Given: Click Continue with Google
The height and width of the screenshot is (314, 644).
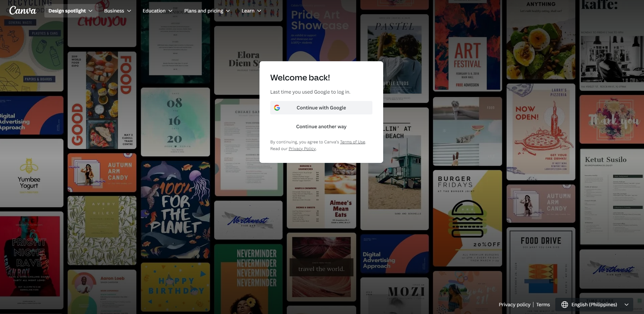Looking at the screenshot, I should tap(321, 108).
